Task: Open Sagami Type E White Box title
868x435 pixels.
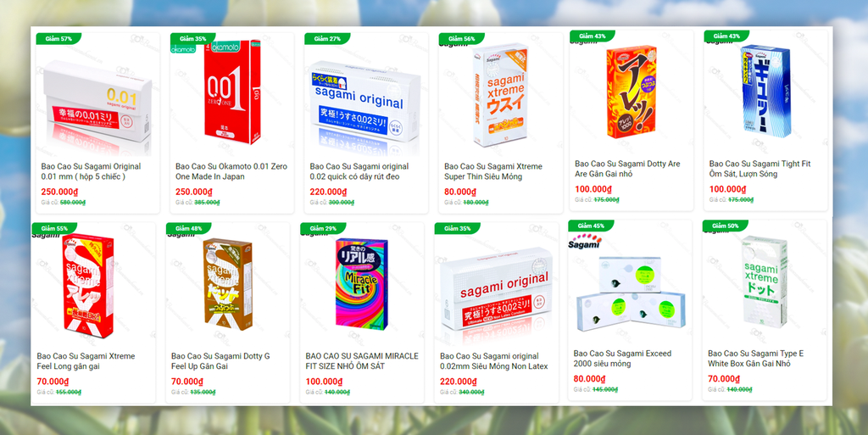Action: coord(755,359)
